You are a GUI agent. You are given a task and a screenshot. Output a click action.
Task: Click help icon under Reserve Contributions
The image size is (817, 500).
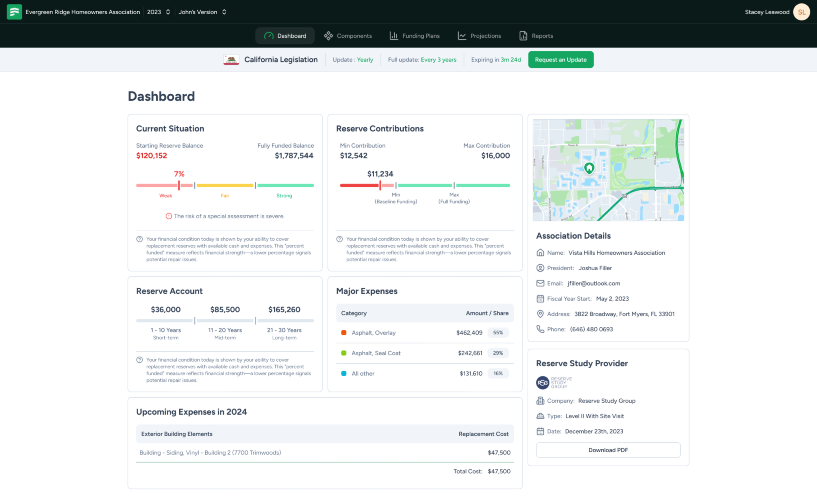[340, 239]
